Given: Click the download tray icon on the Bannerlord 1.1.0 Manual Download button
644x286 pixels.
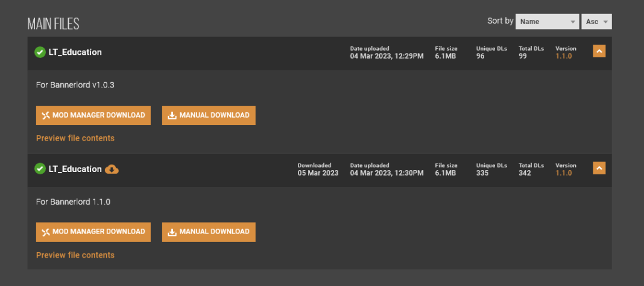Looking at the screenshot, I should [172, 232].
